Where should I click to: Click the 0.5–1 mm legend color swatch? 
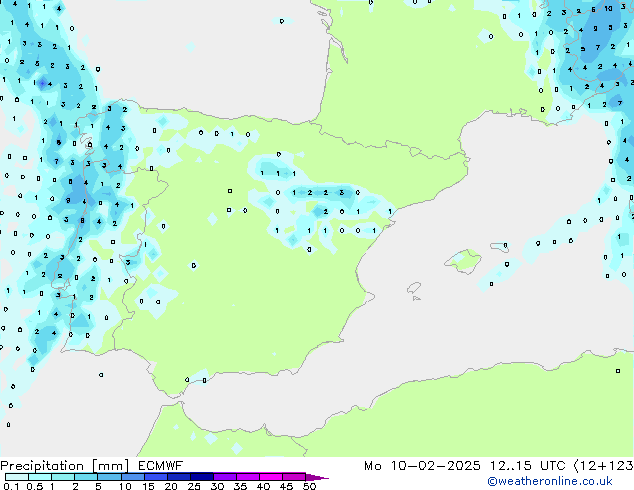click(40, 477)
